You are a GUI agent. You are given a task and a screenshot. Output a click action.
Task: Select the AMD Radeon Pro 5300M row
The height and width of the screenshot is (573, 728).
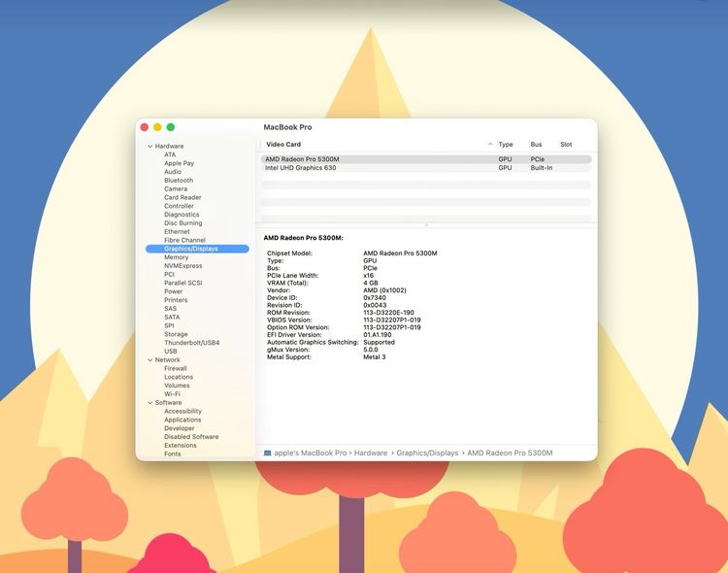303,159
